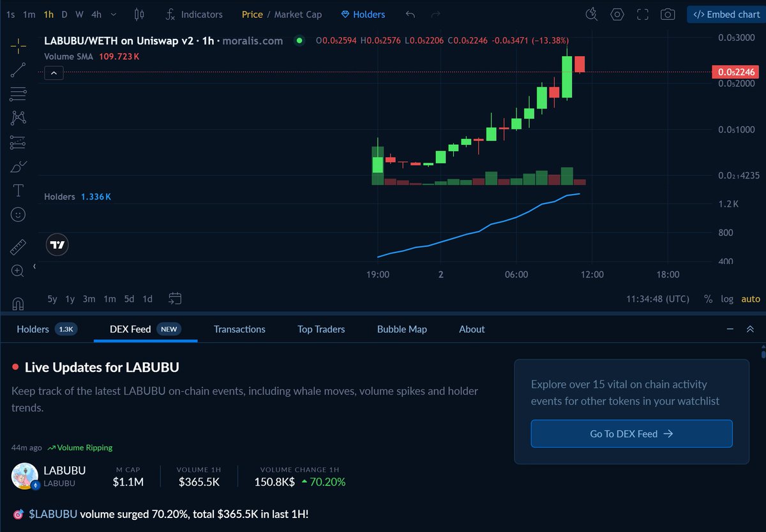766x532 pixels.
Task: Set date range to 5d
Action: click(x=129, y=299)
